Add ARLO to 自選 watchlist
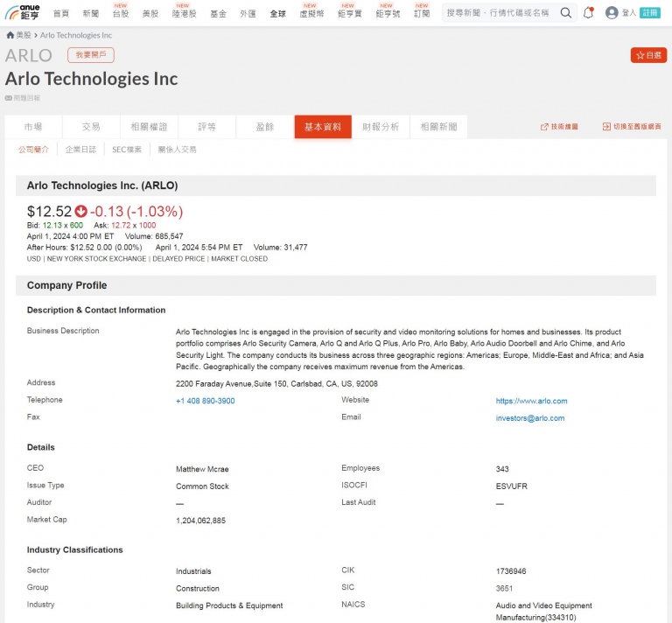672x623 pixels. (x=648, y=55)
